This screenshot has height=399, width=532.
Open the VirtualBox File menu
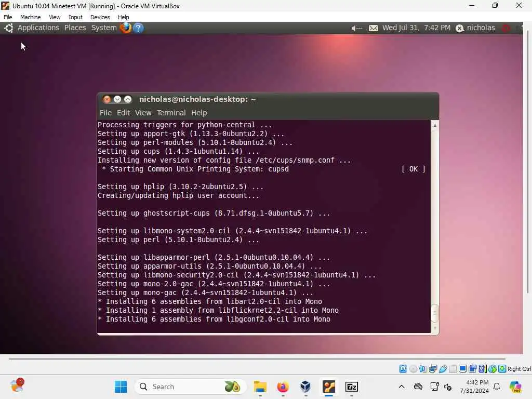8,17
